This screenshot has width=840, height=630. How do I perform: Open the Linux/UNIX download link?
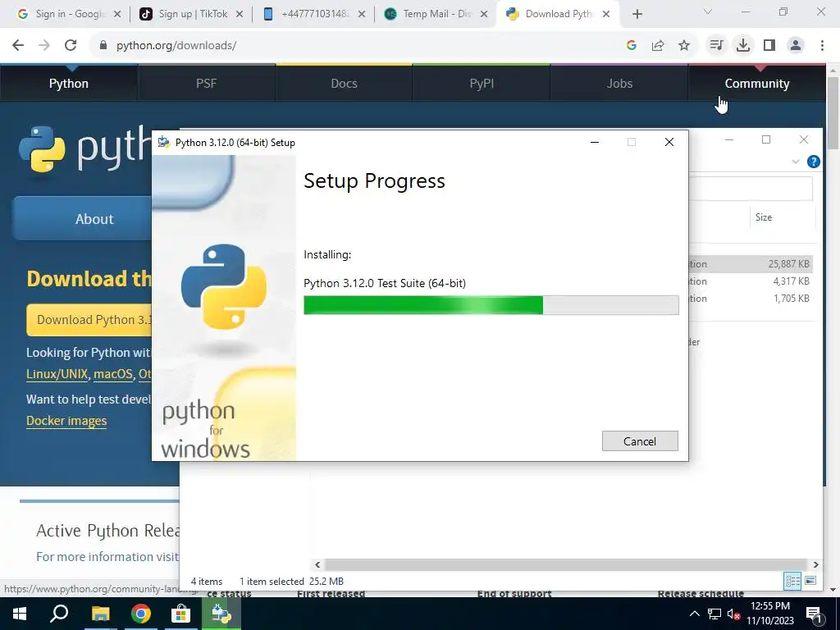(57, 374)
